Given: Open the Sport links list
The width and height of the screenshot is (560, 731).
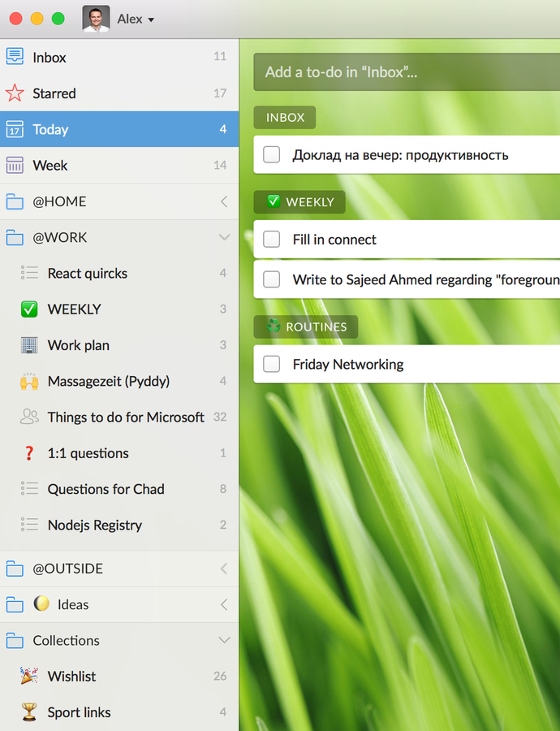Looking at the screenshot, I should (119, 712).
